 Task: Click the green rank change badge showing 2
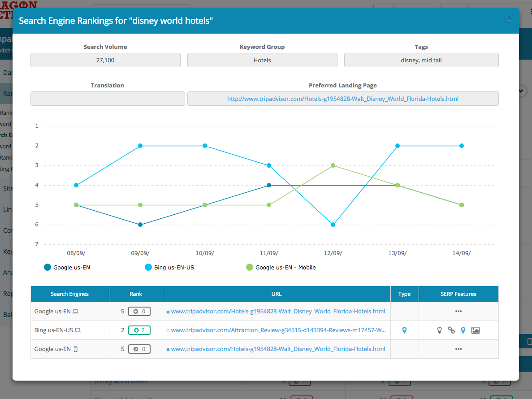(139, 330)
